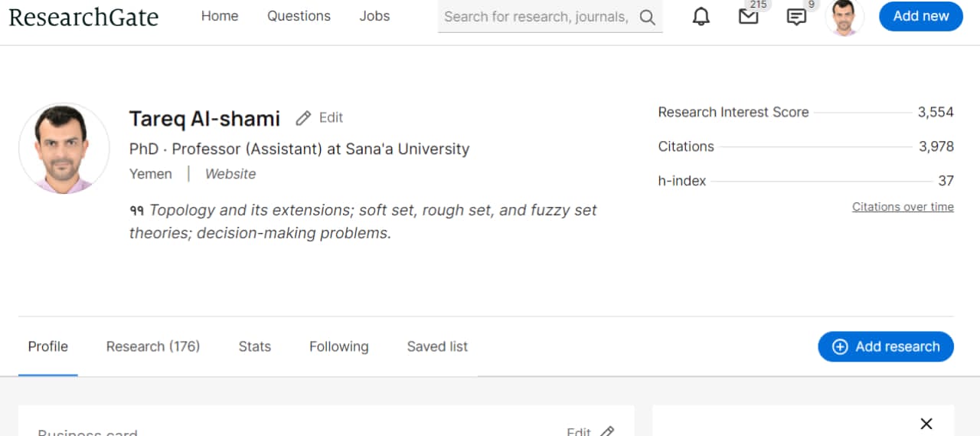Screen dimensions: 980x436
Task: Click the Business card edit pencil
Action: [x=607, y=431]
